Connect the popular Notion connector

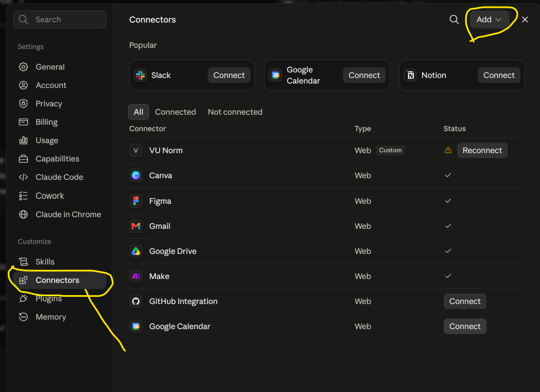pyautogui.click(x=499, y=75)
